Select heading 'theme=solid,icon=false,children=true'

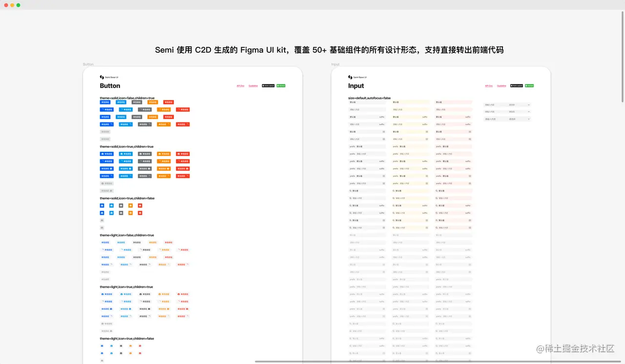[127, 98]
